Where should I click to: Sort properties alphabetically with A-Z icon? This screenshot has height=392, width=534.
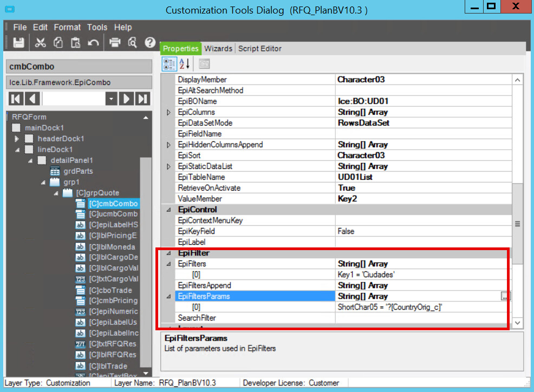[185, 64]
